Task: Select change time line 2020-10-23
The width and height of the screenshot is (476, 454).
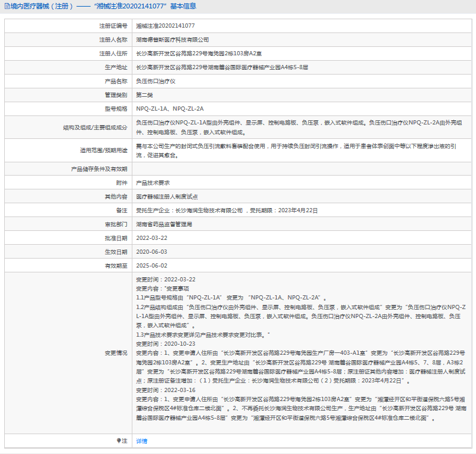Action: coord(165,344)
